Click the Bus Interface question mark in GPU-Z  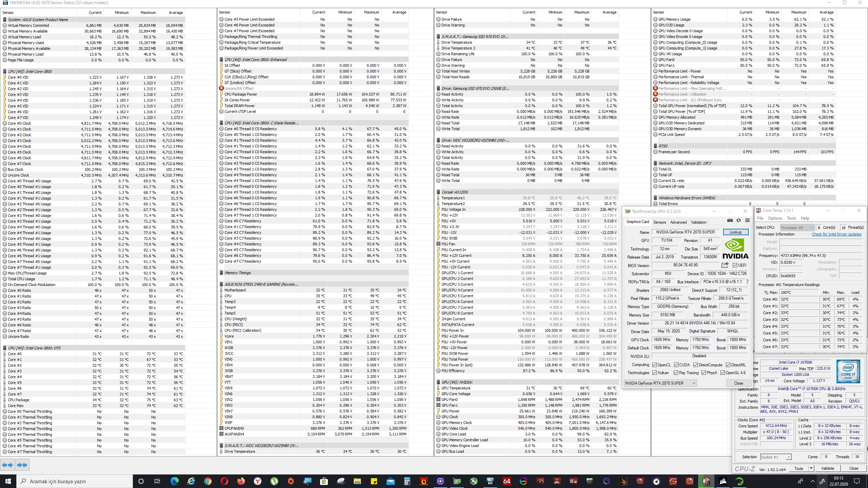click(x=747, y=282)
